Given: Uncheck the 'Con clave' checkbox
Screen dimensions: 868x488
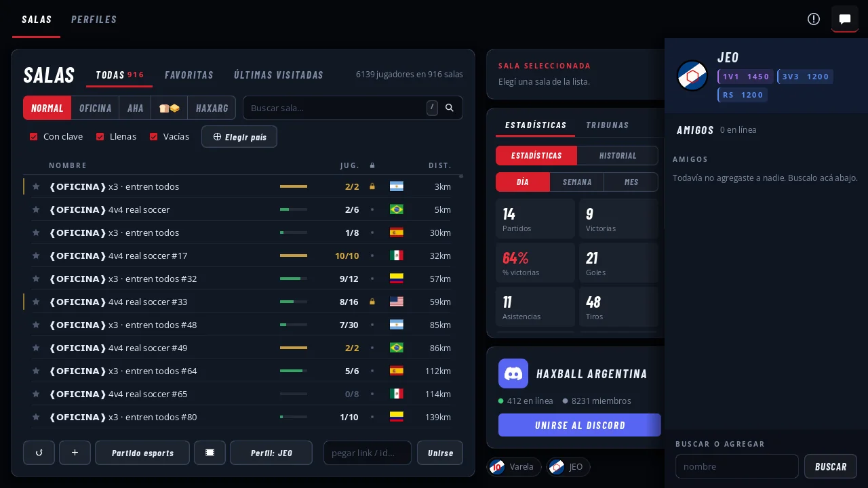Looking at the screenshot, I should tap(33, 137).
